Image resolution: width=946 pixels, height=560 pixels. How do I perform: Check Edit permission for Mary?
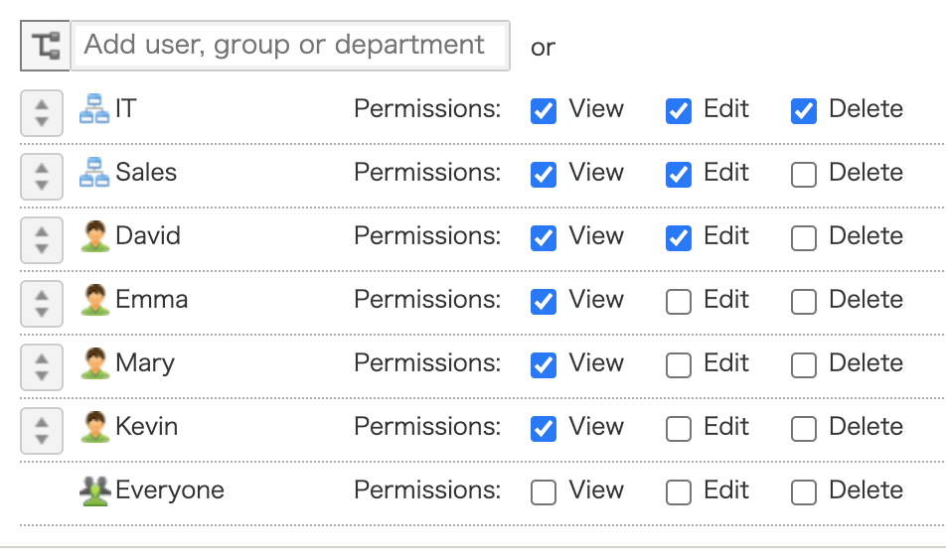[x=679, y=365]
